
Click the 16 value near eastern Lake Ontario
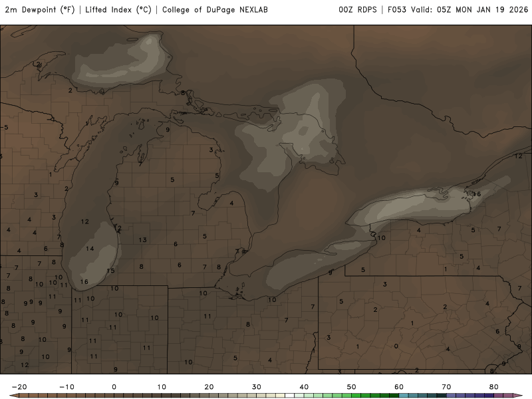(477, 194)
